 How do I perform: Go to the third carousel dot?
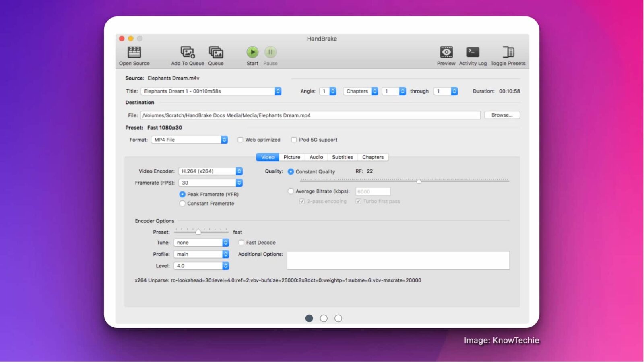[x=339, y=318]
